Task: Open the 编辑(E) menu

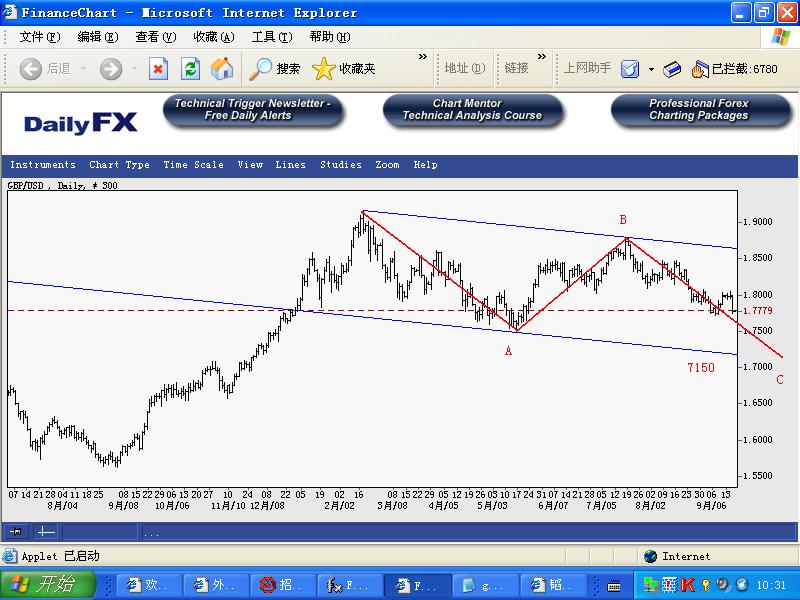Action: [x=97, y=37]
